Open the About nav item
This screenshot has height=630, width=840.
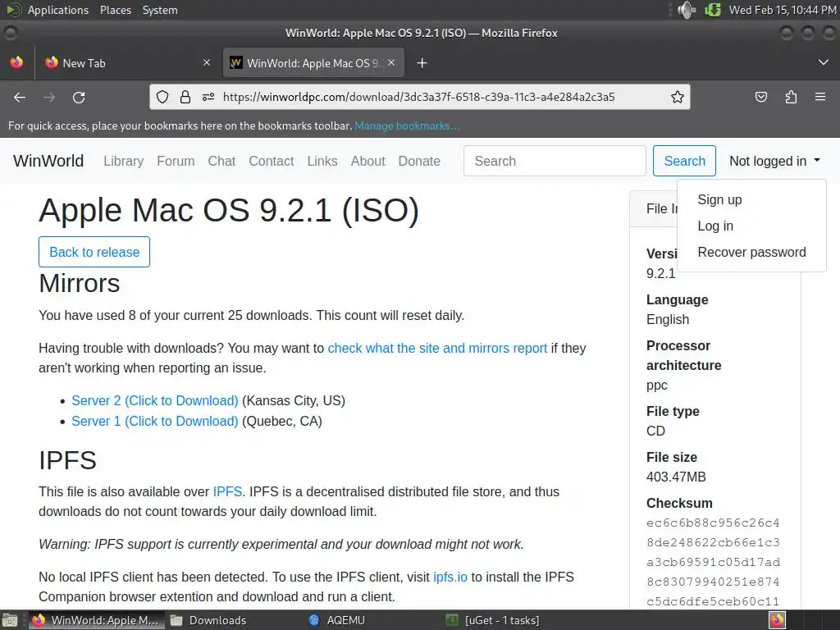tap(368, 162)
